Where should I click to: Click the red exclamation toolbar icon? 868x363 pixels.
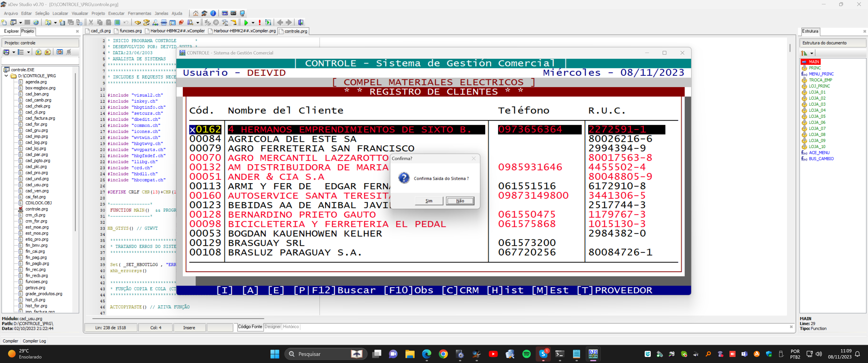pyautogui.click(x=259, y=22)
